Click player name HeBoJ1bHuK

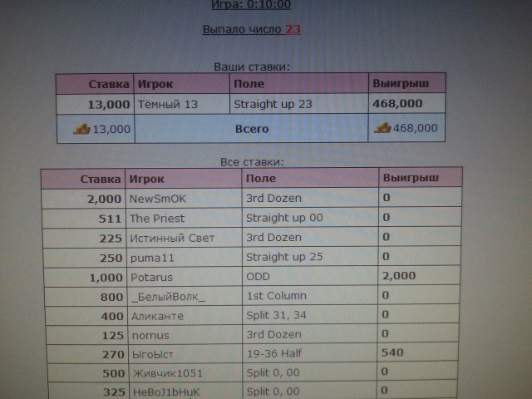166,392
